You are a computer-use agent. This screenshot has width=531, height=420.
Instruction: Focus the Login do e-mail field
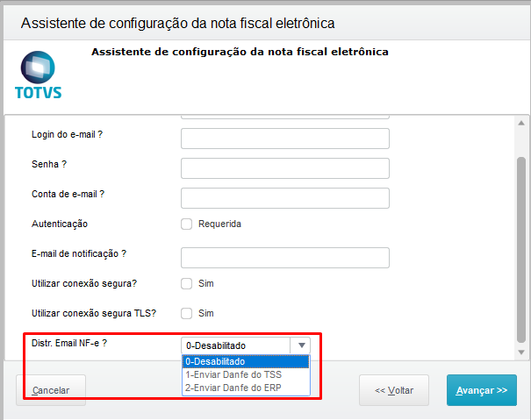pyautogui.click(x=284, y=139)
